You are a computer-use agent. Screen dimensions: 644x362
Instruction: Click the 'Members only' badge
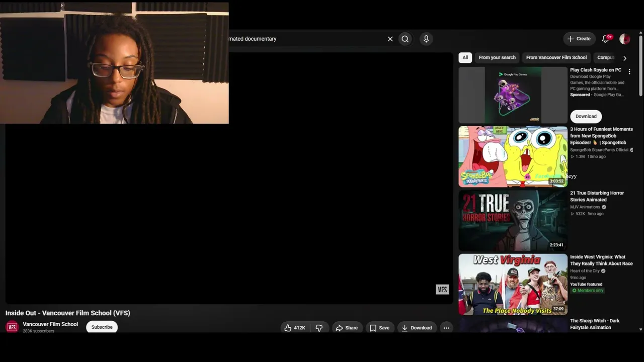pyautogui.click(x=588, y=291)
